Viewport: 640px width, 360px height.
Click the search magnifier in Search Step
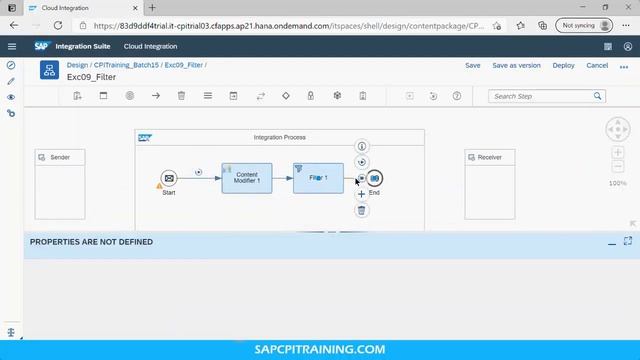click(x=598, y=96)
